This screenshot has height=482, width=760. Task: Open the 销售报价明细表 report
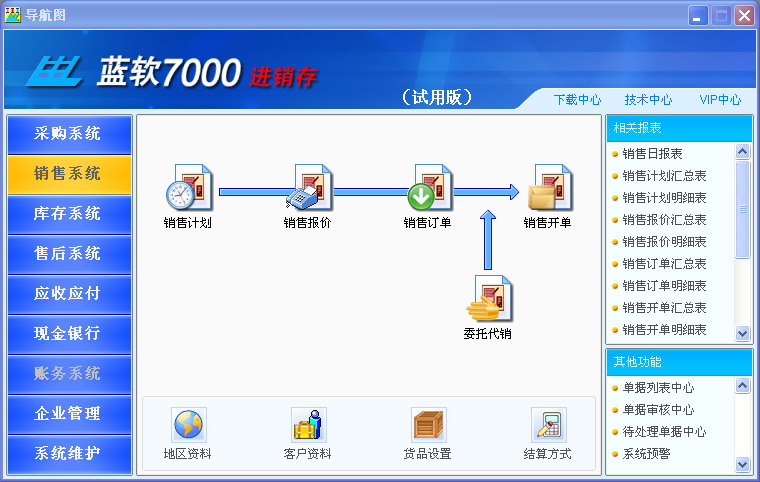(x=664, y=241)
